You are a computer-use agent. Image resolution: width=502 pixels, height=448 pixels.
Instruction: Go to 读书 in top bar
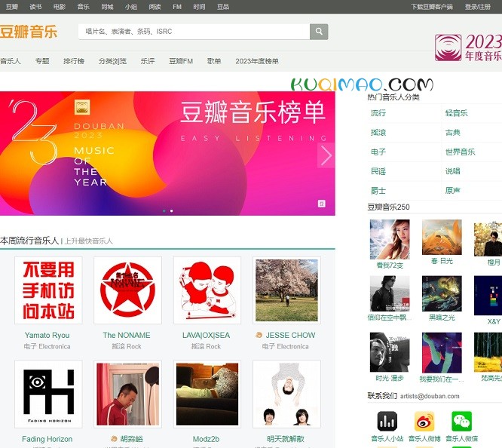click(35, 7)
